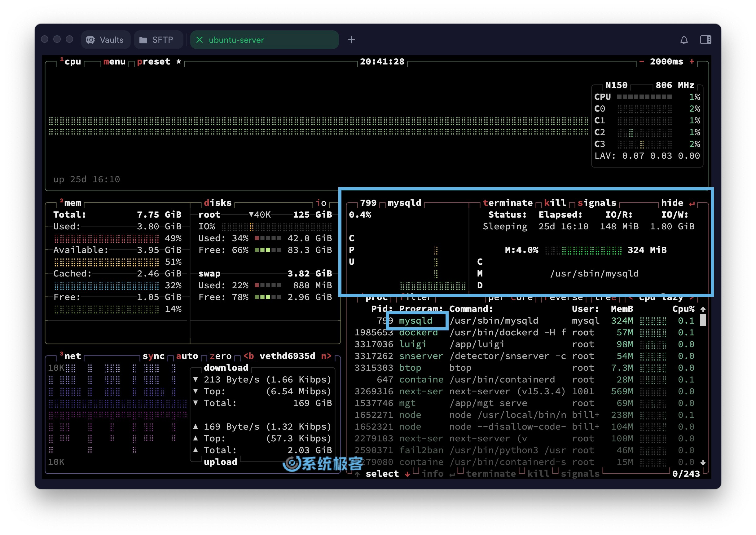Viewport: 756px width, 535px height.
Task: Click the Available 51% bar
Action: click(x=107, y=262)
